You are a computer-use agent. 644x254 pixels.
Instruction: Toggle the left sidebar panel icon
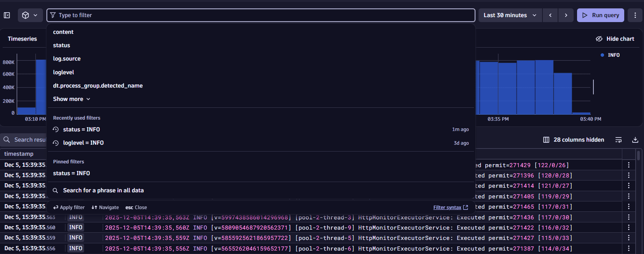pos(7,15)
